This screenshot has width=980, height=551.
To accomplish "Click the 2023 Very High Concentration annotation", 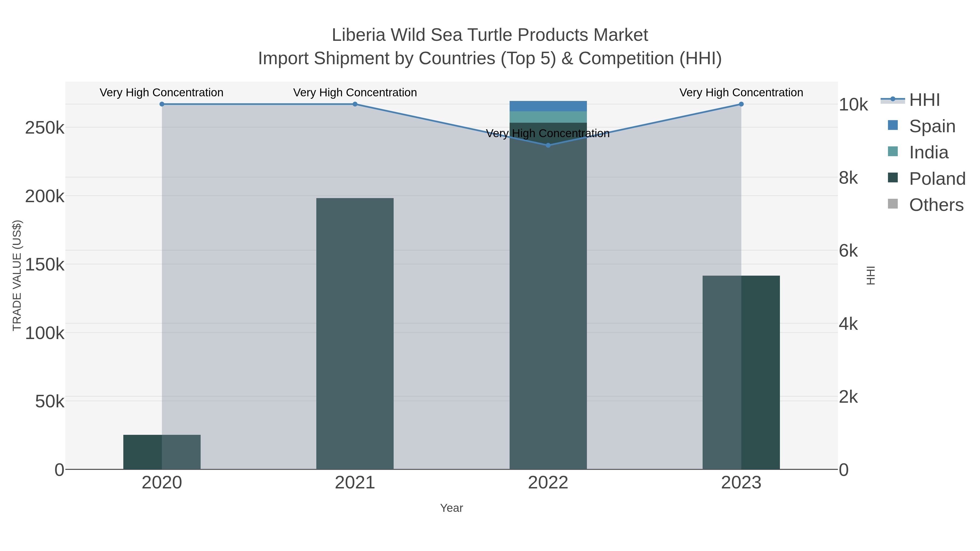I will click(741, 93).
